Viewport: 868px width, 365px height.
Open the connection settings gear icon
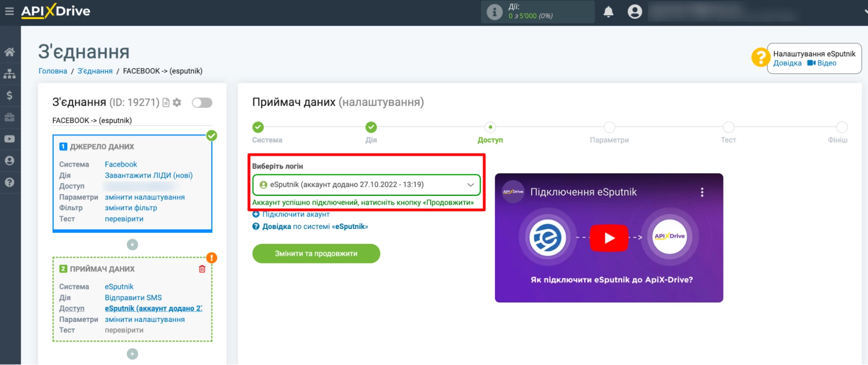coord(177,103)
